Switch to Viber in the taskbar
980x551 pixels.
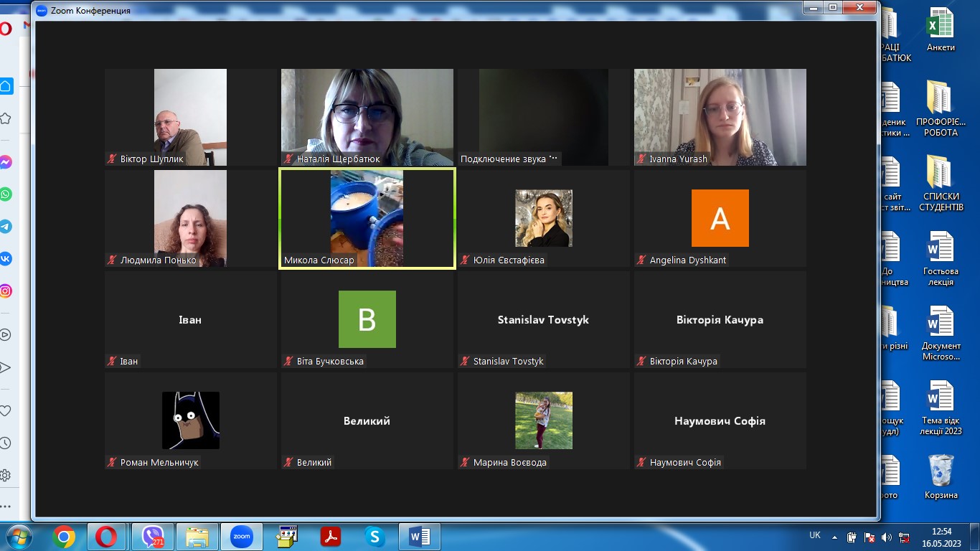click(152, 537)
